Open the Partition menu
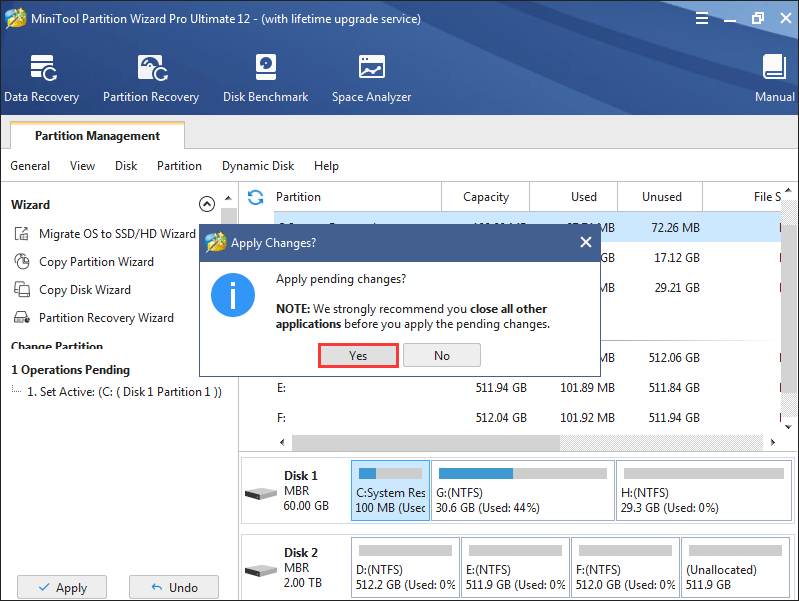799x601 pixels. (179, 166)
